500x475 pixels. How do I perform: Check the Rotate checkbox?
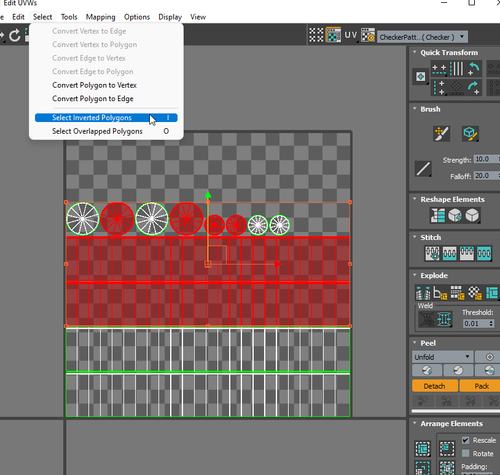pos(466,453)
